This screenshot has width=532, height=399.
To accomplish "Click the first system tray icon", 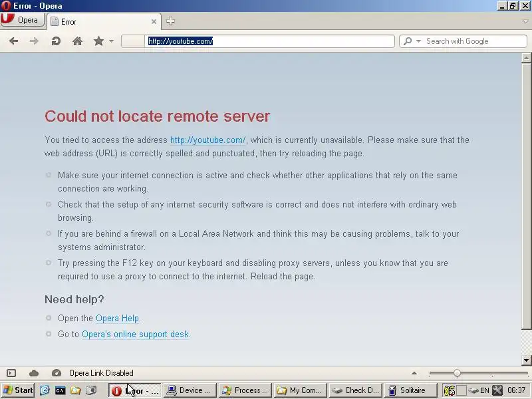I will [x=450, y=390].
